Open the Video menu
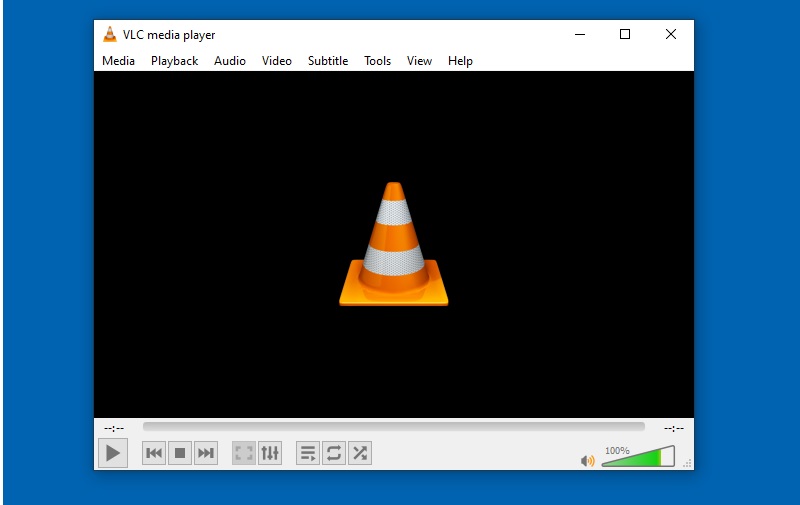The image size is (800, 505). [x=277, y=61]
